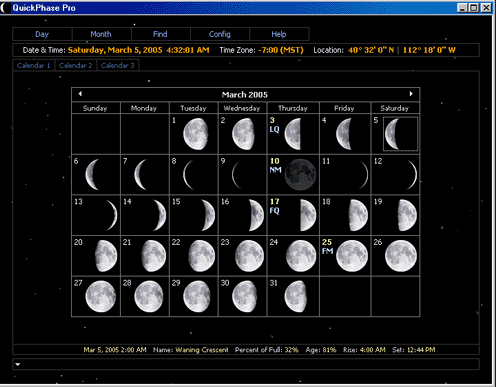
Task: Select the March 10 new moon icon
Action: point(300,174)
